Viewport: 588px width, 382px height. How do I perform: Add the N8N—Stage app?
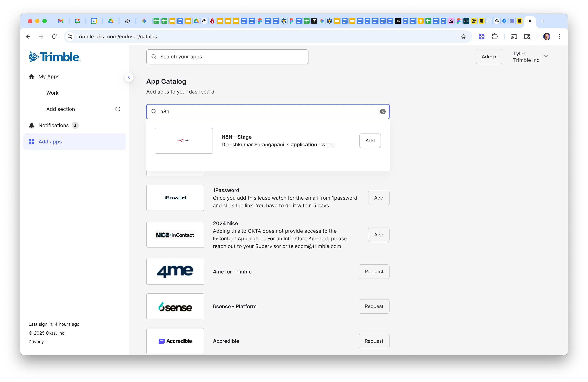pyautogui.click(x=370, y=141)
